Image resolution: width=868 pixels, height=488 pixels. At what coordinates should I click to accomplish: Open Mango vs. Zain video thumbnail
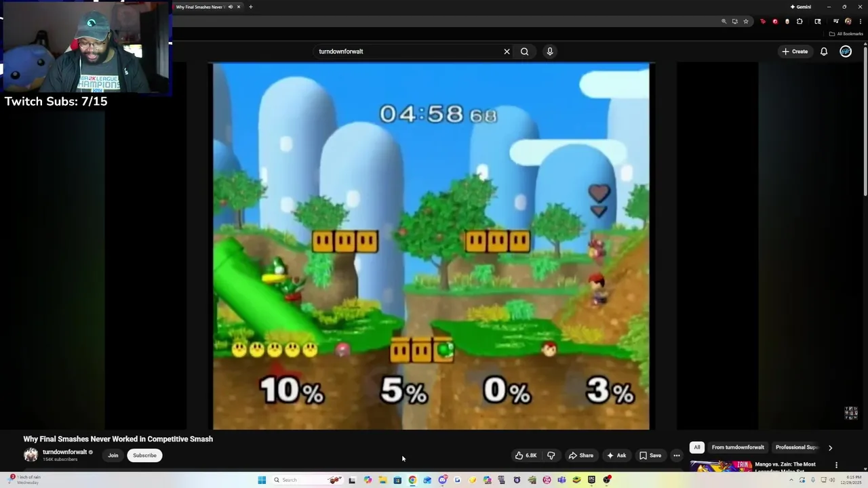coord(720,467)
